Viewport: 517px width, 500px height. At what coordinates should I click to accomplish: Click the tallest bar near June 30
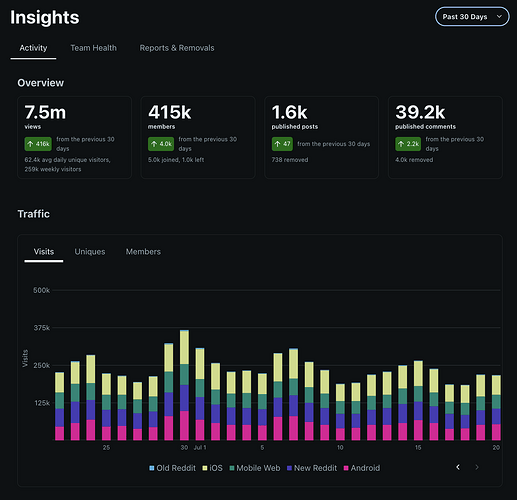184,385
